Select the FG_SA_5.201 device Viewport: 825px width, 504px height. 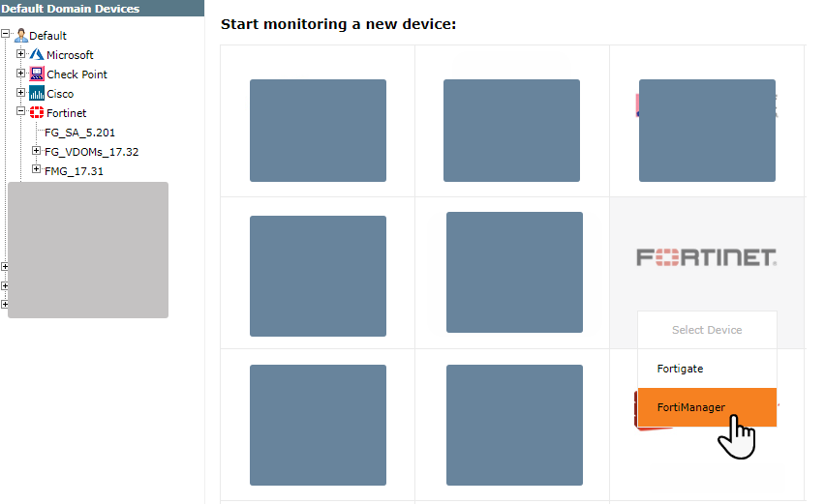point(79,133)
